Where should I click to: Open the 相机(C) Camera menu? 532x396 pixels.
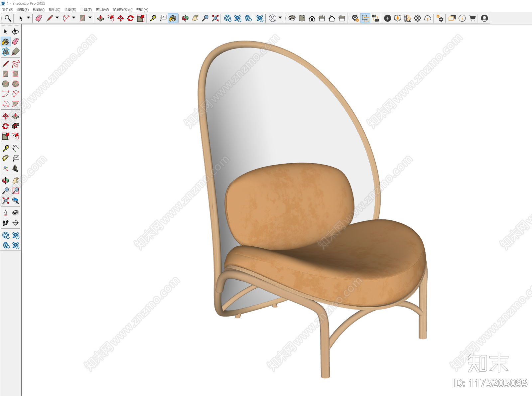(x=55, y=10)
